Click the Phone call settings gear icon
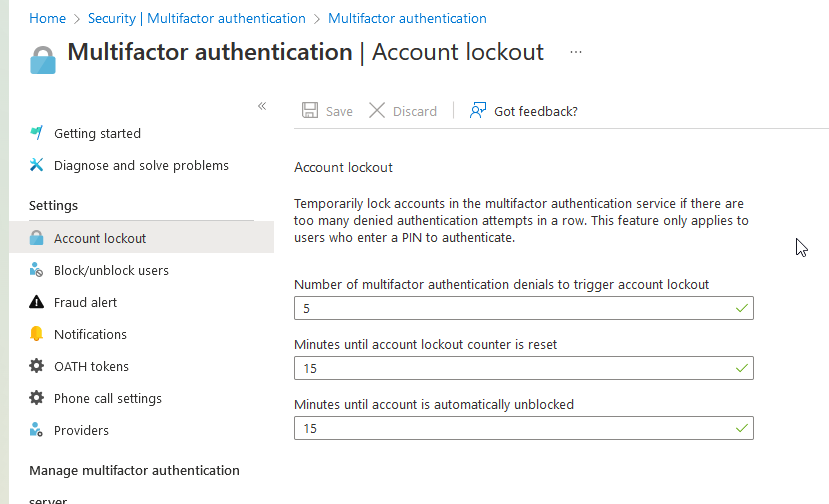 point(37,398)
